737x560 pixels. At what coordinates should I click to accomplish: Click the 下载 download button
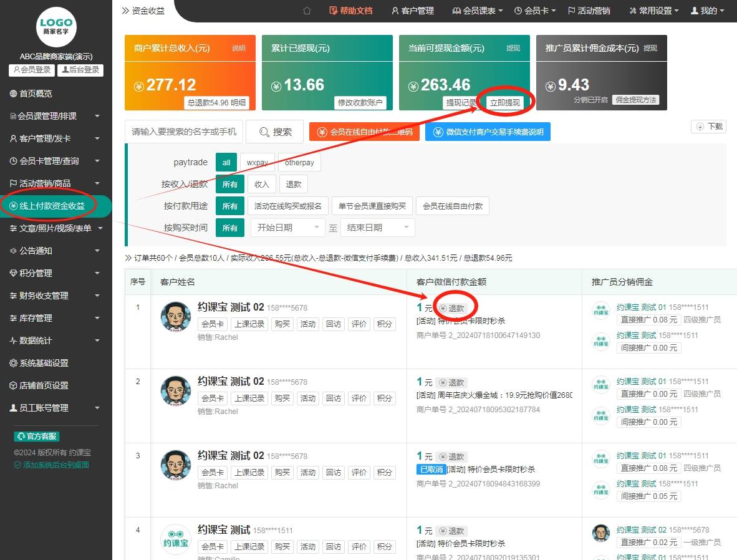(x=709, y=127)
